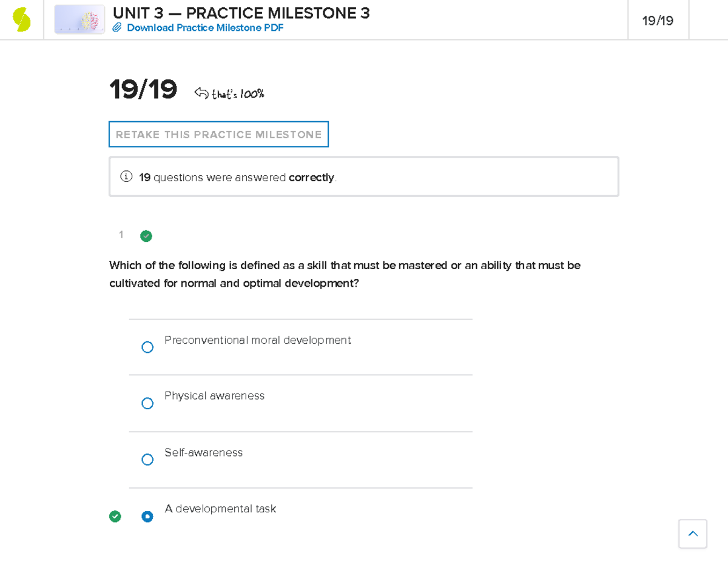Click the green checkmark next to question 1

(146, 235)
